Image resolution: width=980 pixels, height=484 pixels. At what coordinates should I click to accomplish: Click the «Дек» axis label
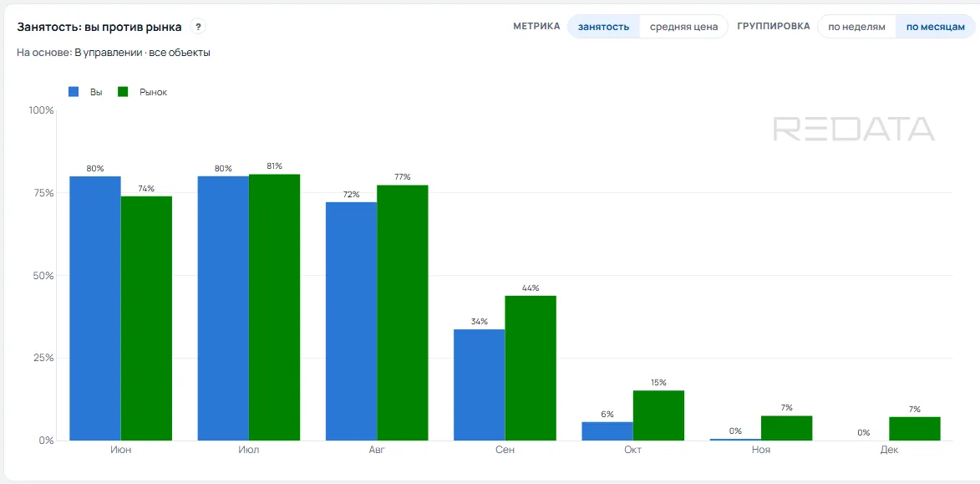point(890,451)
